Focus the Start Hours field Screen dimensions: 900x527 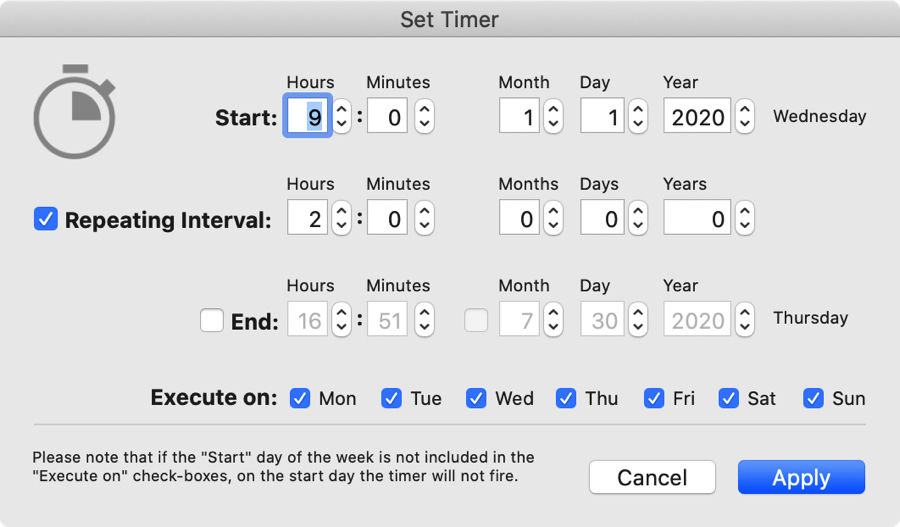(308, 117)
